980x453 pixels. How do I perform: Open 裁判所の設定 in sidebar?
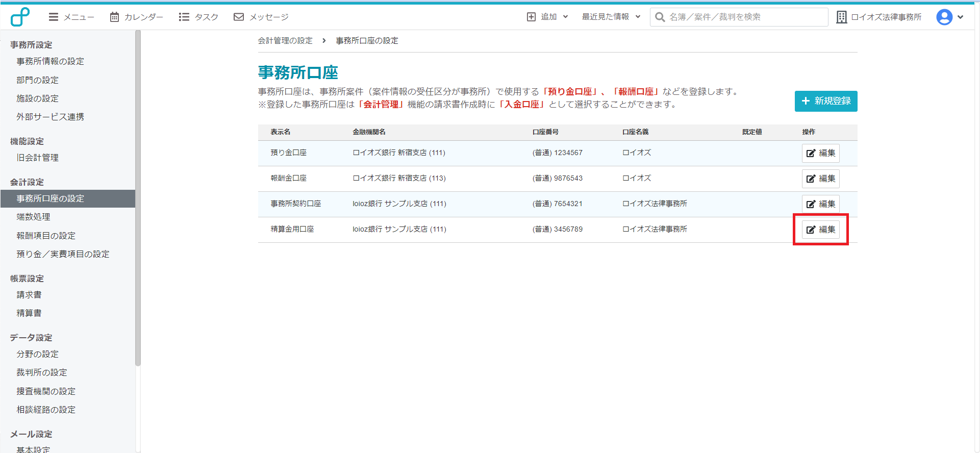click(42, 372)
